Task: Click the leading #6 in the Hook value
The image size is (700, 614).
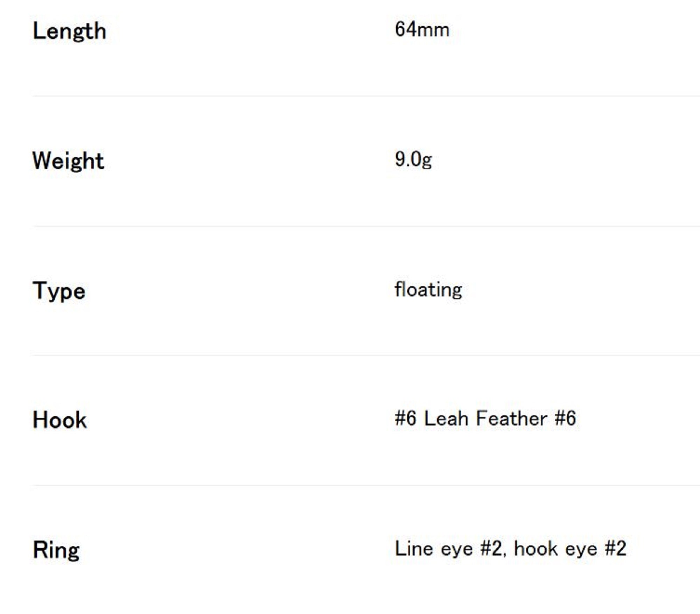Action: click(x=406, y=418)
